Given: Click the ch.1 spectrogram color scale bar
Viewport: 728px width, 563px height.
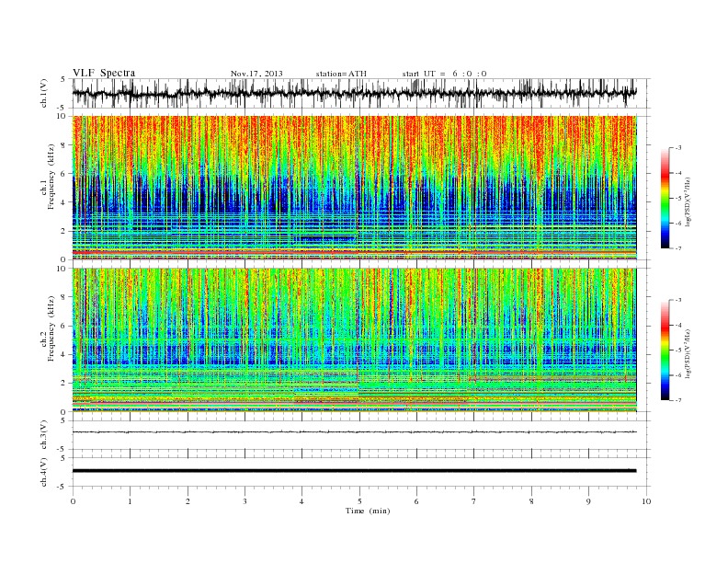Looking at the screenshot, I should click(x=665, y=198).
